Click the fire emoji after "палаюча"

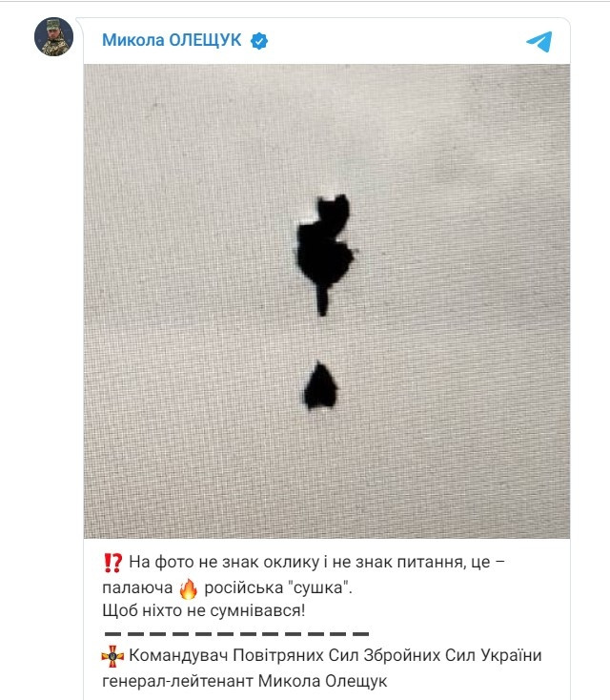(x=189, y=588)
